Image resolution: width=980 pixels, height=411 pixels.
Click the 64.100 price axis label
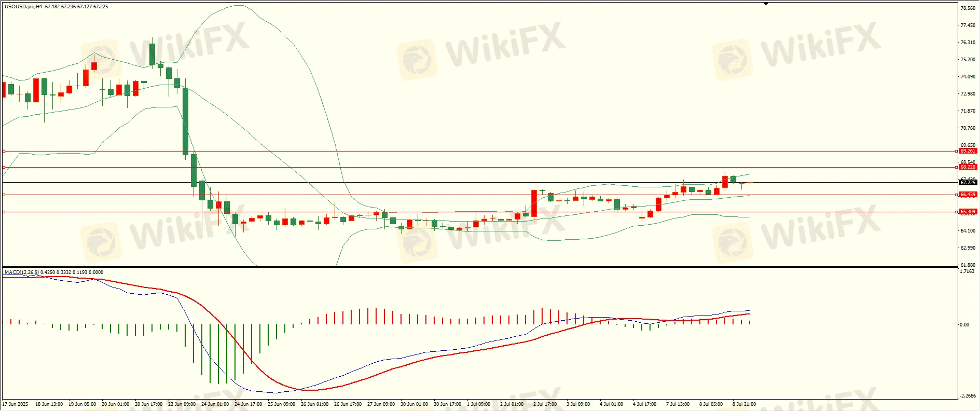pyautogui.click(x=968, y=231)
